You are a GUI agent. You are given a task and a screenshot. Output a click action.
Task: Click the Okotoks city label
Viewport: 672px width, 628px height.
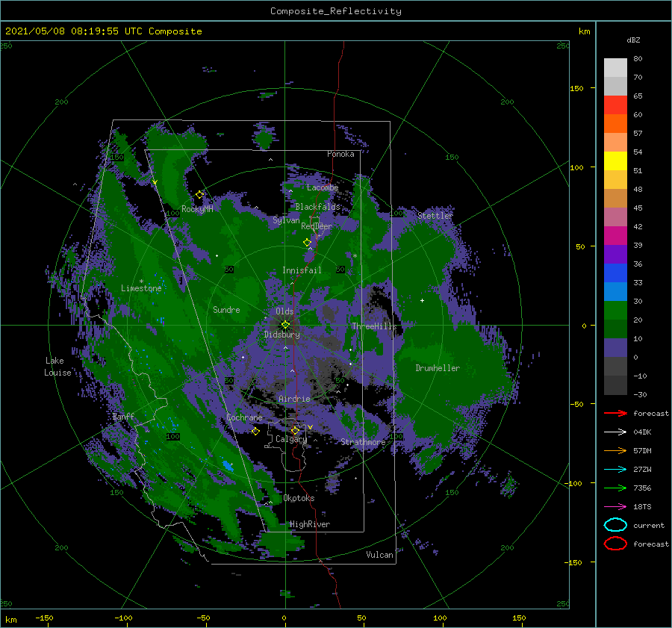point(299,498)
